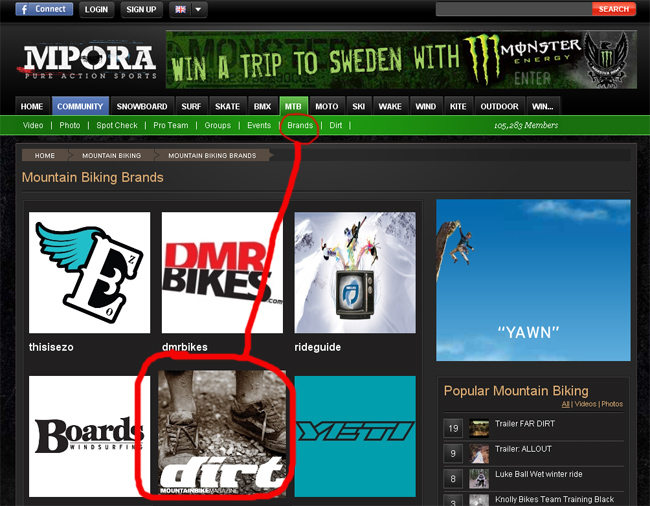Click the Sign Up button
The image size is (650, 506).
[141, 10]
